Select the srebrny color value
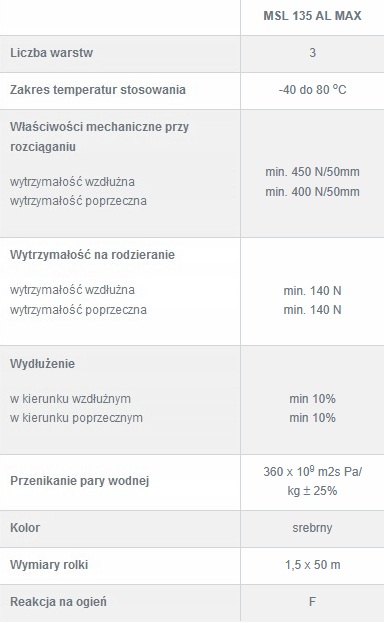This screenshot has height=623, width=384. (312, 528)
